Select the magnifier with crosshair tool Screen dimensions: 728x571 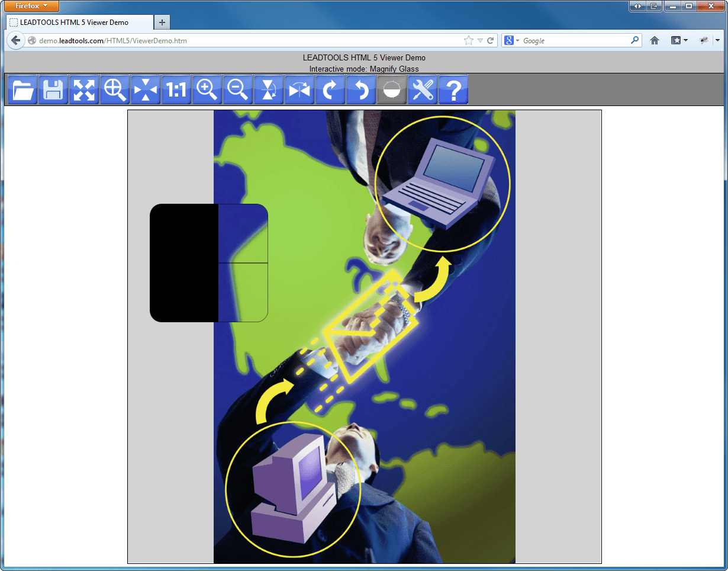[115, 90]
